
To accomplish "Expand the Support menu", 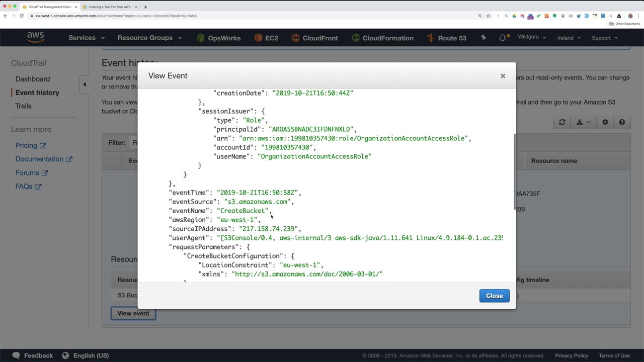I will [604, 38].
